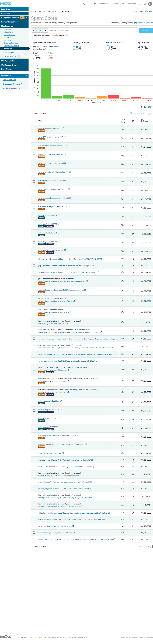The image size is (153, 644).
Task: Check the www.topmillion.pw row checkbox
Action: (34, 190)
